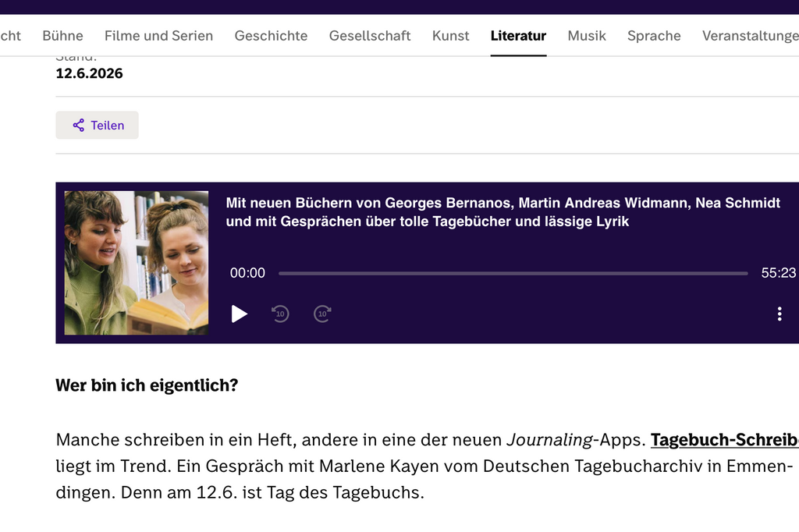The height and width of the screenshot is (532, 799).
Task: Click the heading Wer bin ich eigentlich?
Action: pos(147,385)
